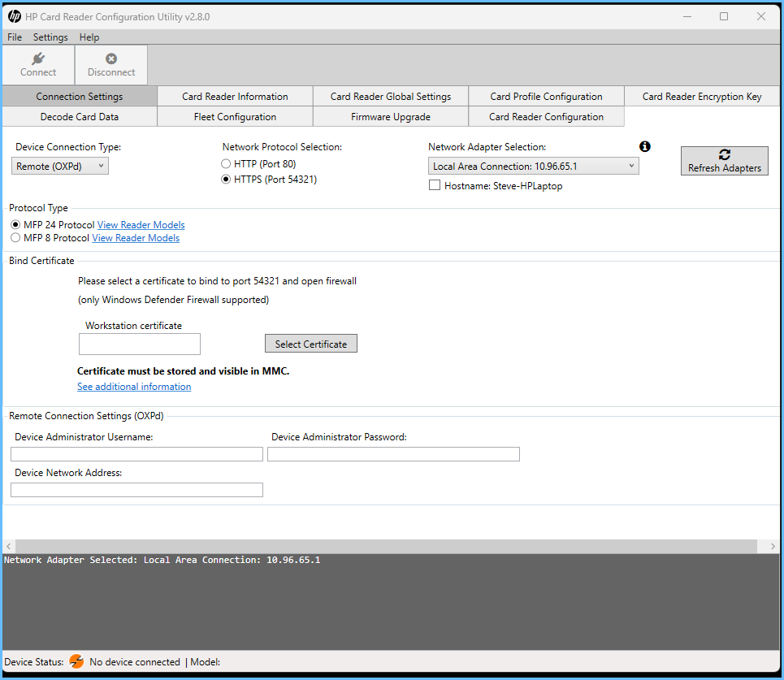Open View Reader Models link for MFP 24

(x=141, y=225)
